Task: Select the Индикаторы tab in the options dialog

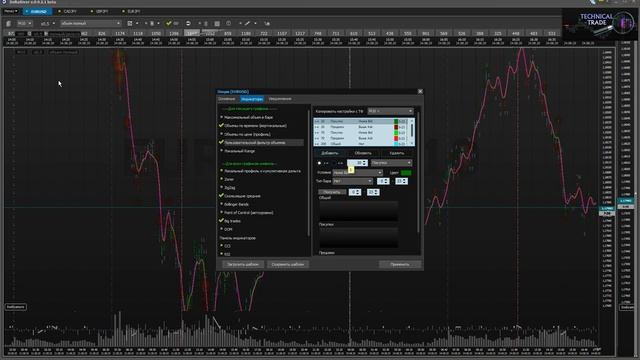Action: pos(252,99)
